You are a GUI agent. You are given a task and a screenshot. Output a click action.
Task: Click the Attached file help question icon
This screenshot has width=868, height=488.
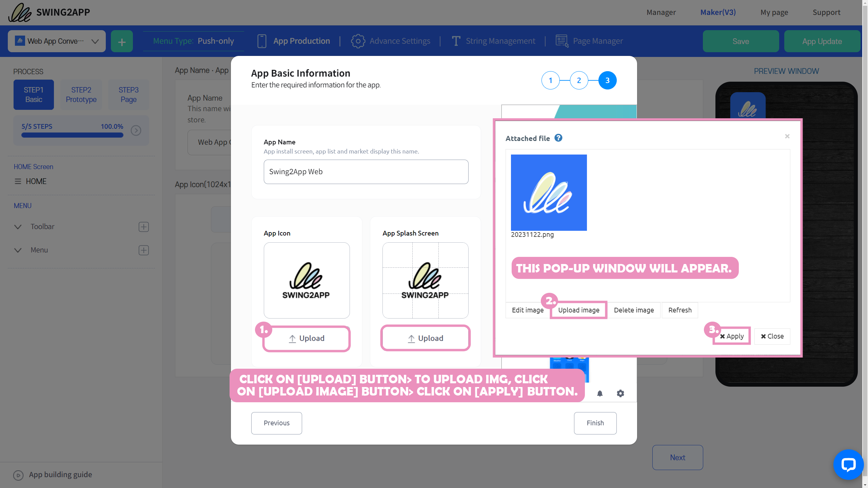(558, 138)
